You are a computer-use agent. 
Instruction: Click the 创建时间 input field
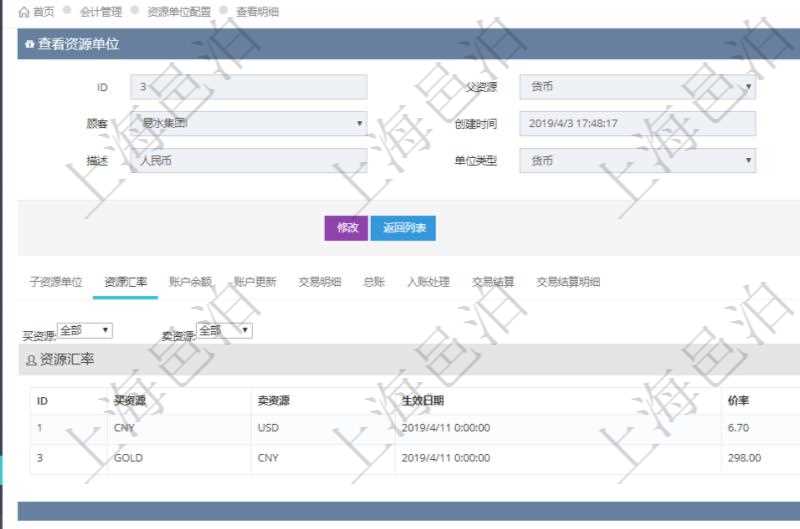click(x=638, y=123)
